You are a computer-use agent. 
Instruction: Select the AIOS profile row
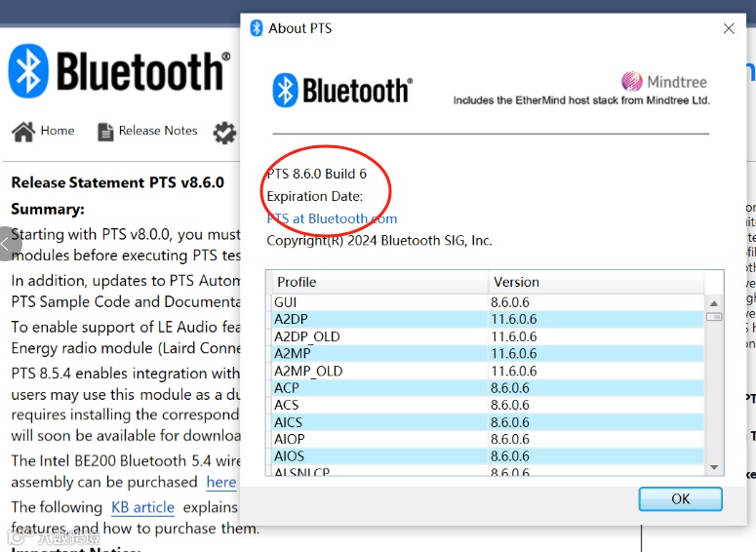[x=488, y=456]
